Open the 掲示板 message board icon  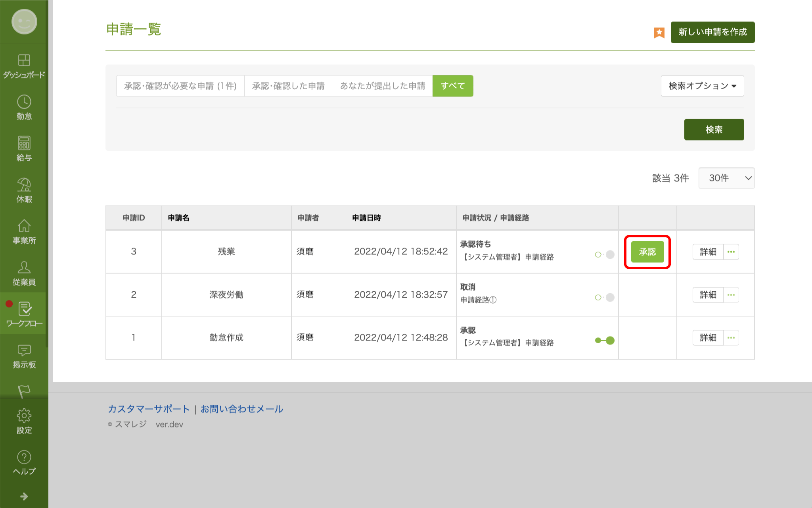click(x=24, y=350)
